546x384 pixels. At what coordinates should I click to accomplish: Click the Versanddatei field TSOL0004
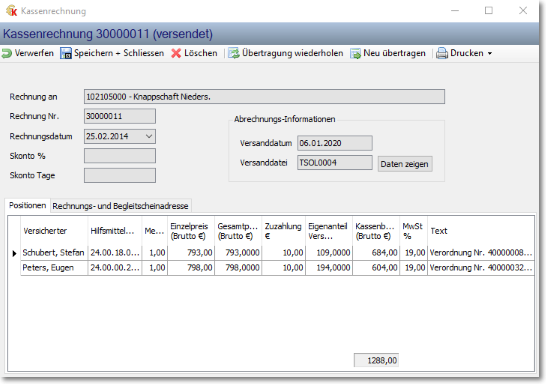[x=335, y=163]
